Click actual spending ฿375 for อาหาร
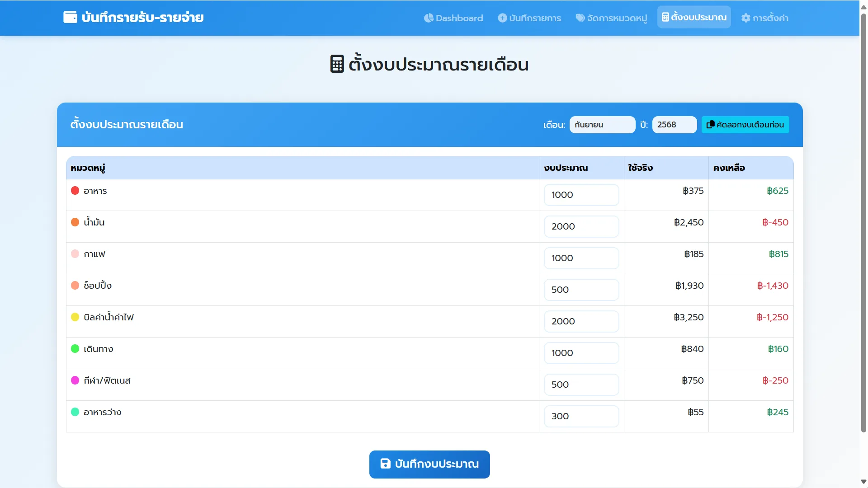The height and width of the screenshot is (488, 868). (x=693, y=191)
